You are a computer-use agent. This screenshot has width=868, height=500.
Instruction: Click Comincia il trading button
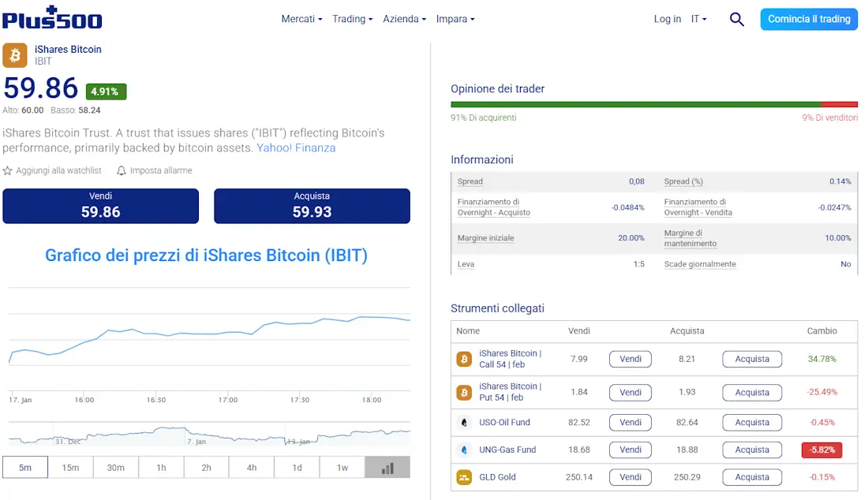tap(809, 20)
